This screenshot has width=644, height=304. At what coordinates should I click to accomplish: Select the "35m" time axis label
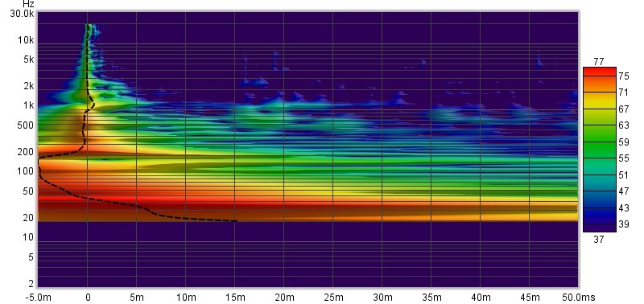coord(431,298)
